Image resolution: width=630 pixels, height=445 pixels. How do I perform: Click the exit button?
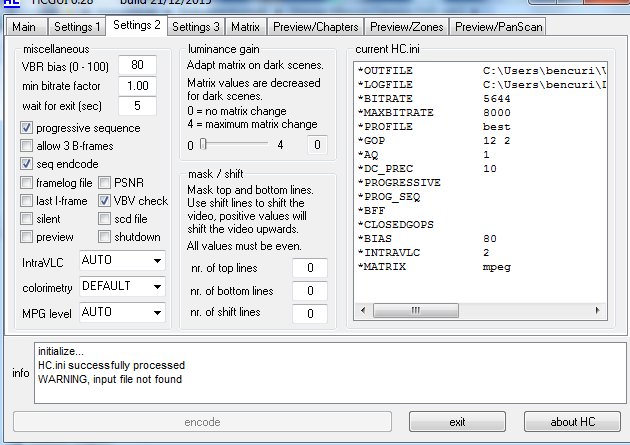[457, 422]
